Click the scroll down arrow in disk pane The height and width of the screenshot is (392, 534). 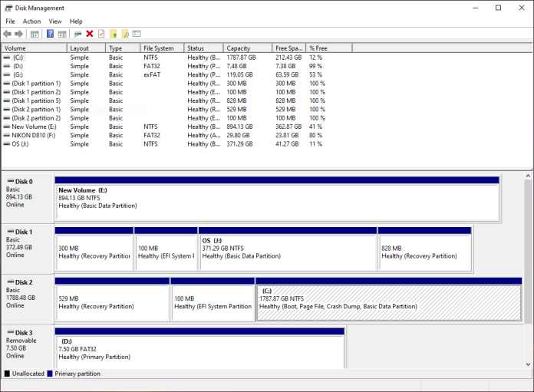(528, 364)
